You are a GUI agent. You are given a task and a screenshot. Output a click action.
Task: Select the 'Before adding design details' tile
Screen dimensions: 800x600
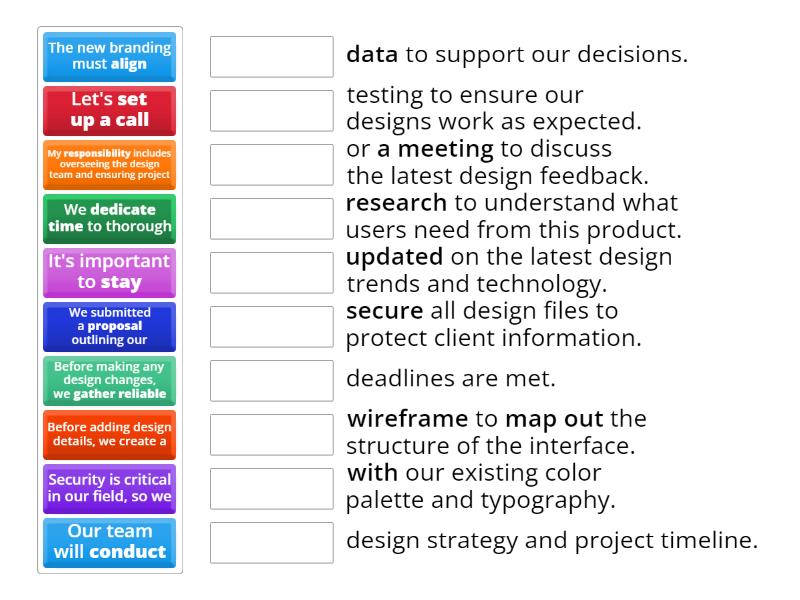[x=110, y=434]
